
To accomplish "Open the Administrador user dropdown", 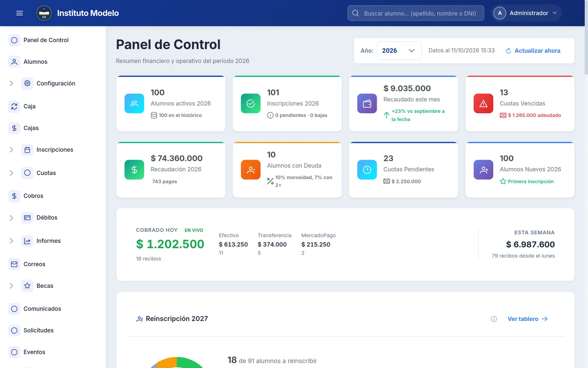I will pos(526,13).
